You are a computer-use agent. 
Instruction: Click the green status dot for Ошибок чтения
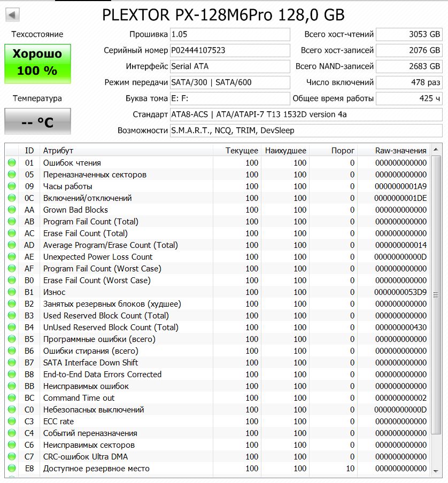pos(12,162)
